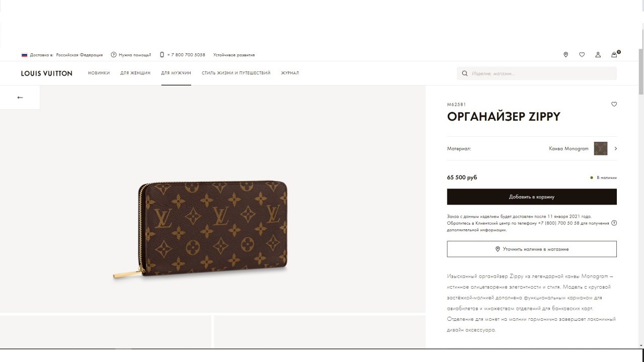
Task: Open the НОВИНКИ menu
Action: [99, 73]
